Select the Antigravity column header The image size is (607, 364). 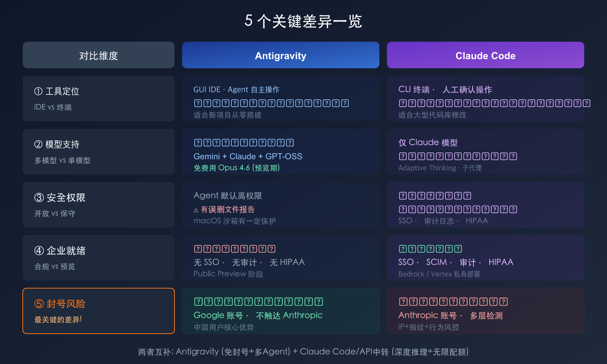(x=281, y=55)
